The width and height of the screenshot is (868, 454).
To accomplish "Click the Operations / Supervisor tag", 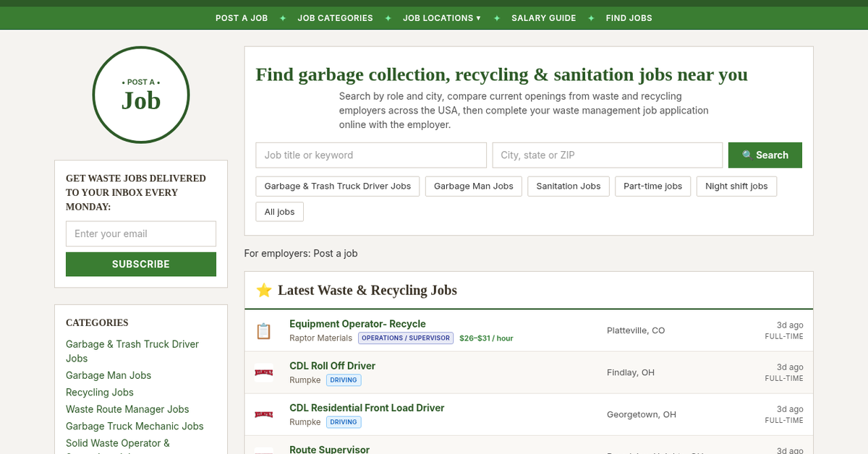I will (406, 338).
